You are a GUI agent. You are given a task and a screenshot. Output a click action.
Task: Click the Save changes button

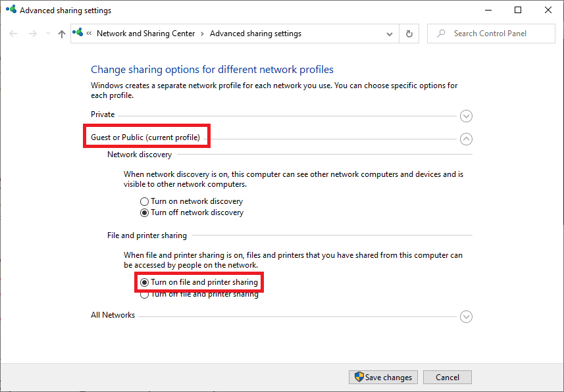point(383,378)
